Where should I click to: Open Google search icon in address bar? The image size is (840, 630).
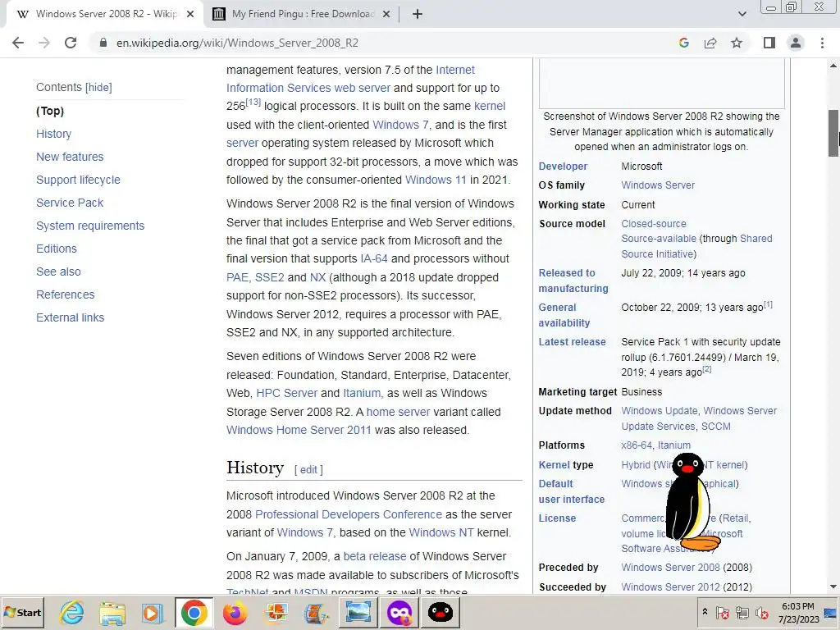point(683,43)
